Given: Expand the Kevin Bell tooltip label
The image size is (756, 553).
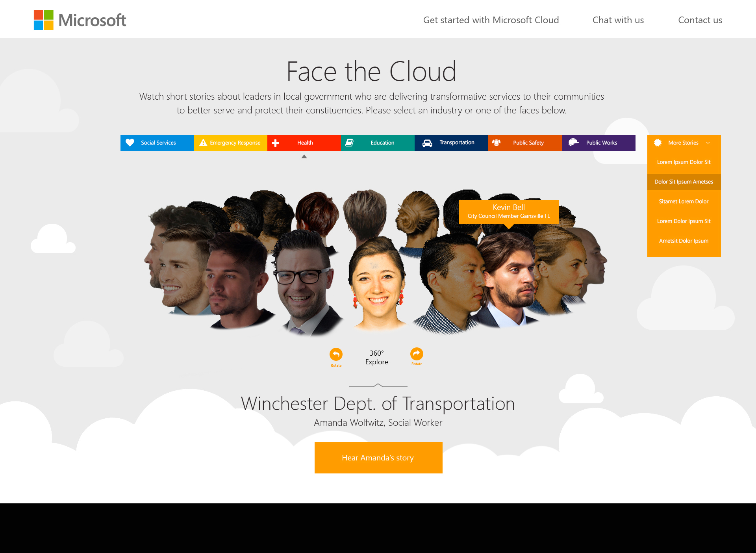Looking at the screenshot, I should [508, 210].
